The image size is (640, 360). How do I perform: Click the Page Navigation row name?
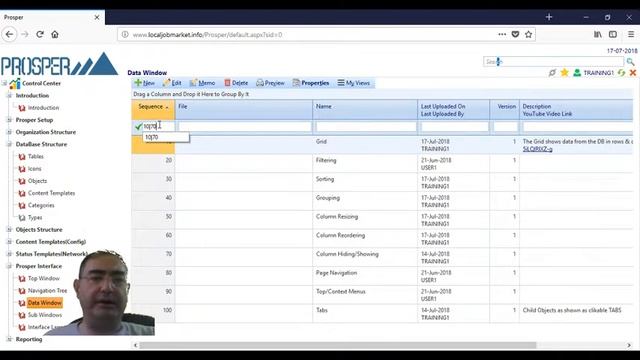336,273
